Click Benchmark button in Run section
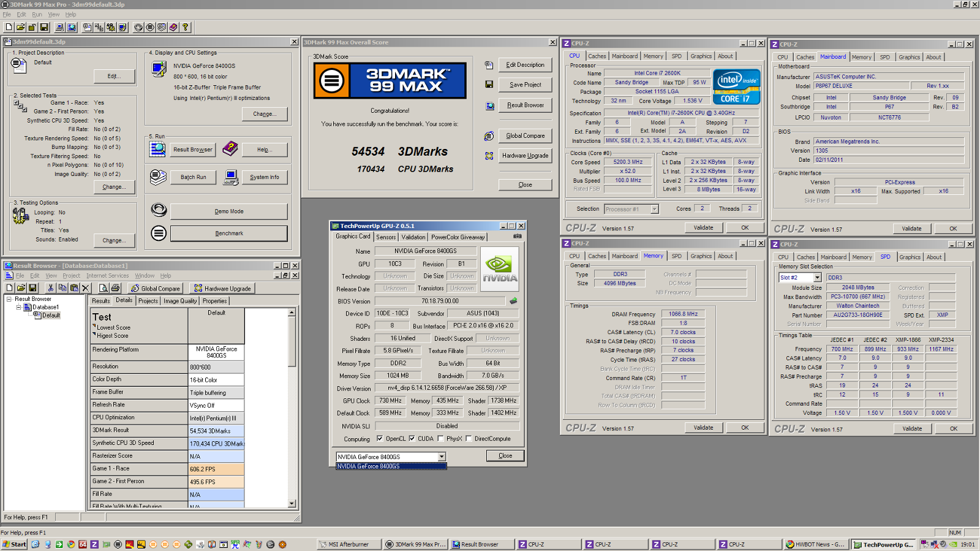This screenshot has height=551, width=980. point(229,234)
